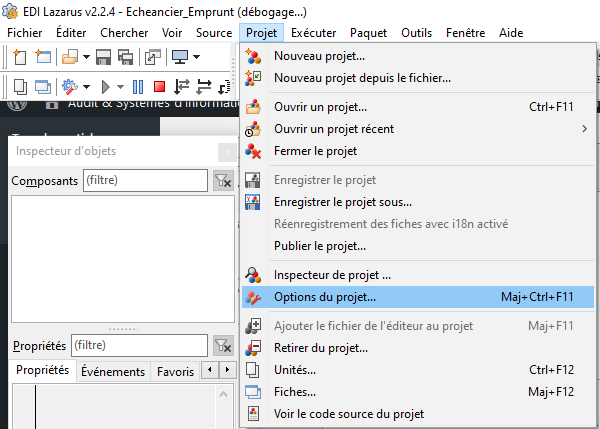Click the desktop monitor toolbar icon
The height and width of the screenshot is (429, 600).
(180, 57)
